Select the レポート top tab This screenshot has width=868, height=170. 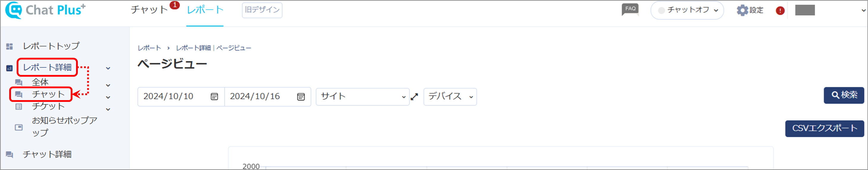pos(205,10)
